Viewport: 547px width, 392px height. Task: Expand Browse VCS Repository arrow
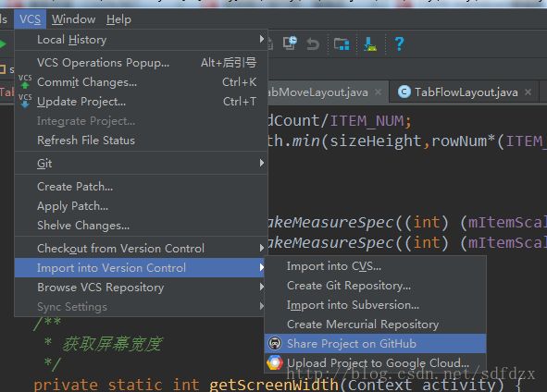[262, 287]
